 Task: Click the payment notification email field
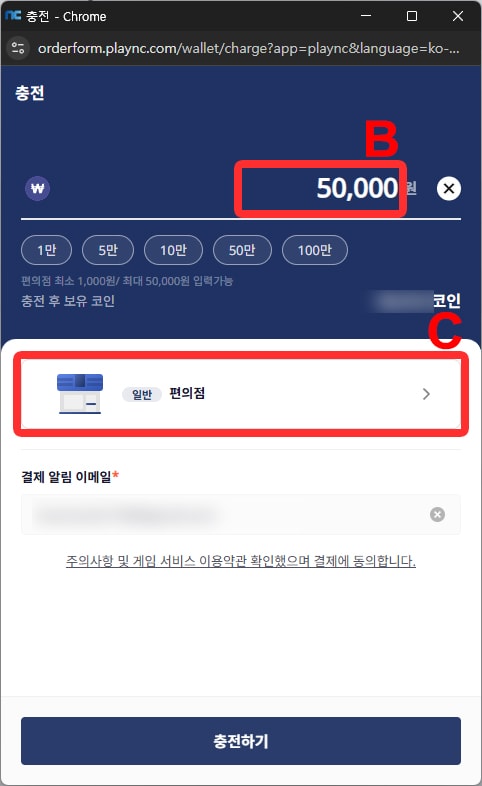coord(240,514)
